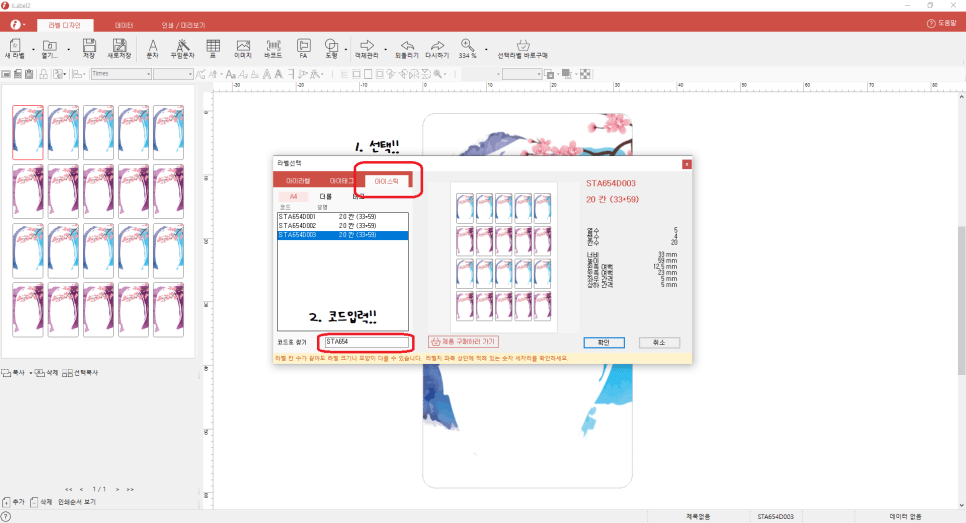Switch to the 데이터 ribbon tab
Image resolution: width=966 pixels, height=523 pixels.
click(124, 25)
